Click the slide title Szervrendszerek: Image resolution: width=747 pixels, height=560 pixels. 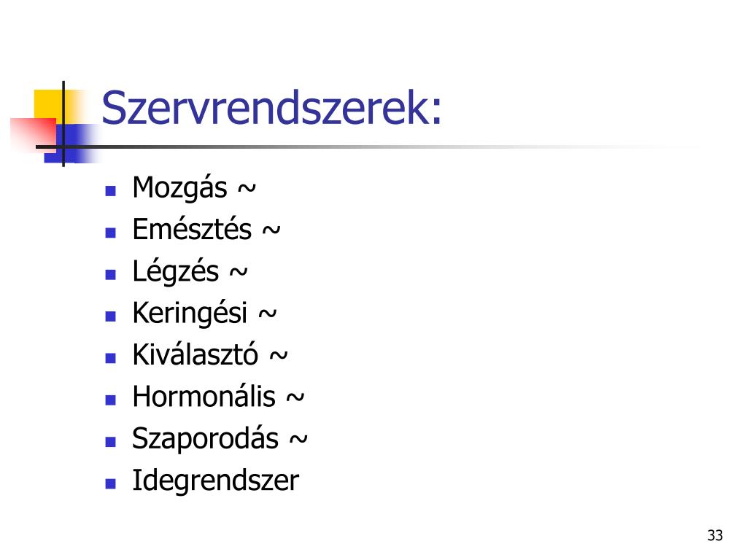tap(271, 109)
